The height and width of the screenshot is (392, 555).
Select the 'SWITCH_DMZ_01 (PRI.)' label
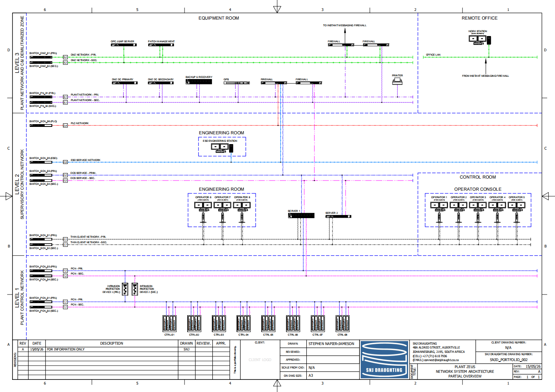coord(43,53)
